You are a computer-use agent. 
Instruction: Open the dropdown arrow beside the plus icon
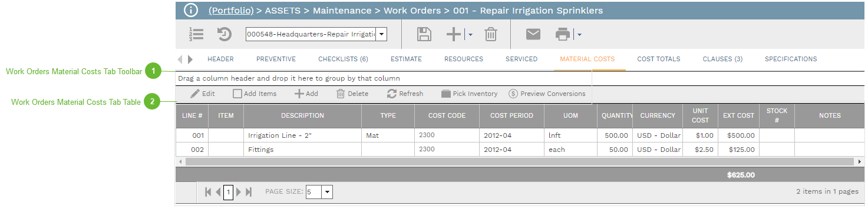(470, 35)
